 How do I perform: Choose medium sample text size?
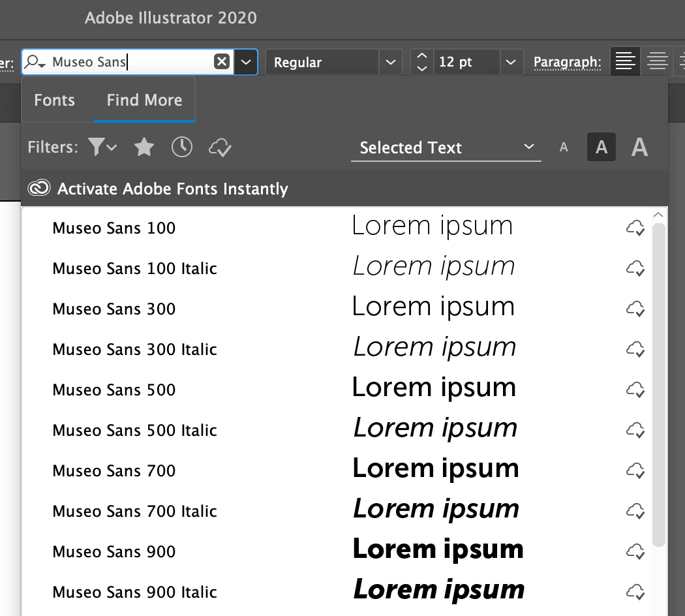pos(601,147)
